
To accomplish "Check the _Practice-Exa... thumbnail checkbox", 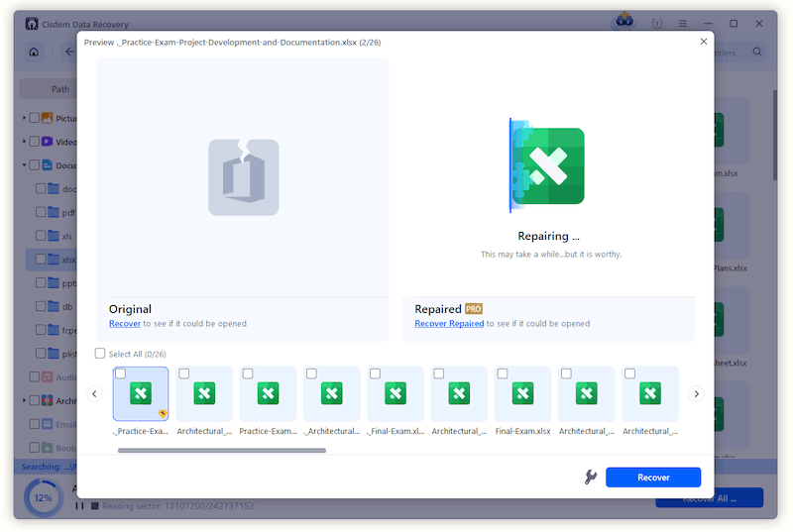I will 120,373.
